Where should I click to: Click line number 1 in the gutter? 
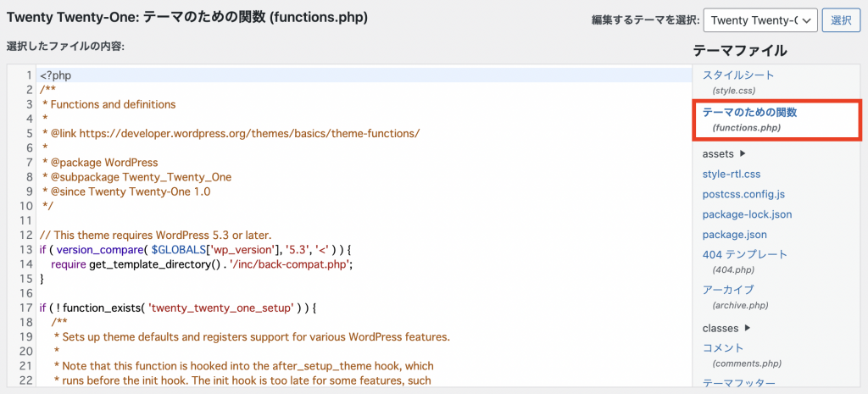pos(30,75)
